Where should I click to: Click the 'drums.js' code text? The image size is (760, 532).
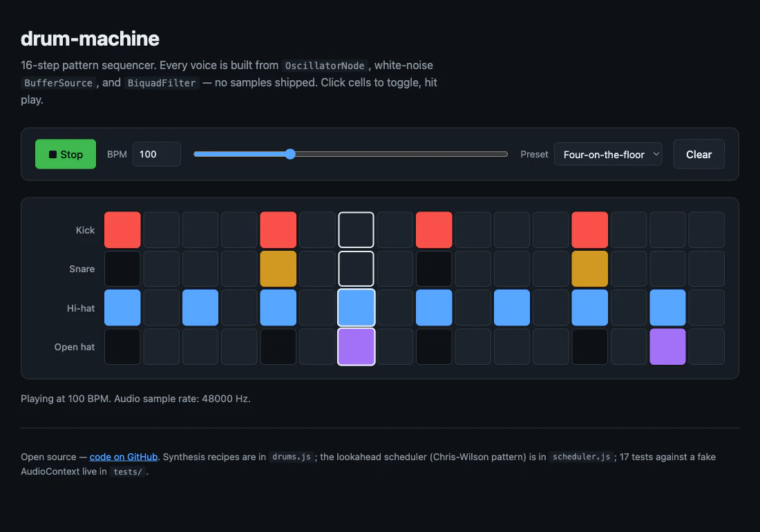[292, 457]
